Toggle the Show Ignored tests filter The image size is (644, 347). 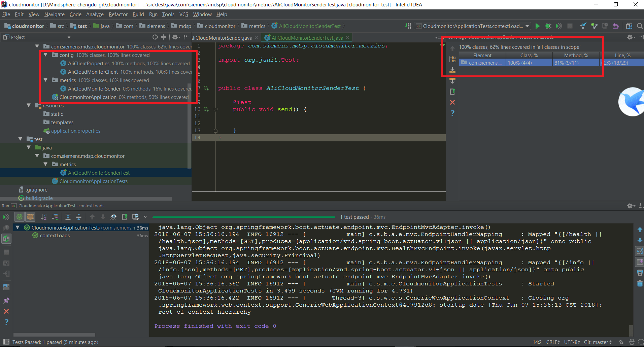(30, 217)
